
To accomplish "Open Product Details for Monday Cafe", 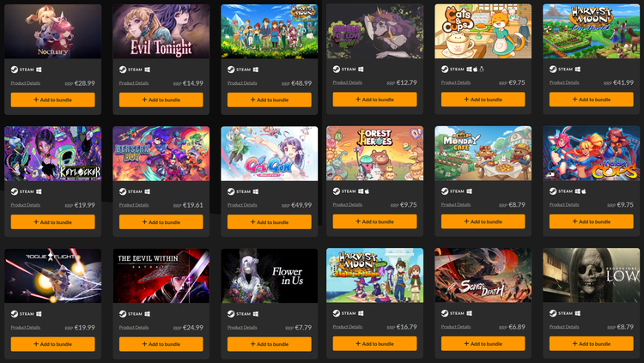I will coord(456,204).
